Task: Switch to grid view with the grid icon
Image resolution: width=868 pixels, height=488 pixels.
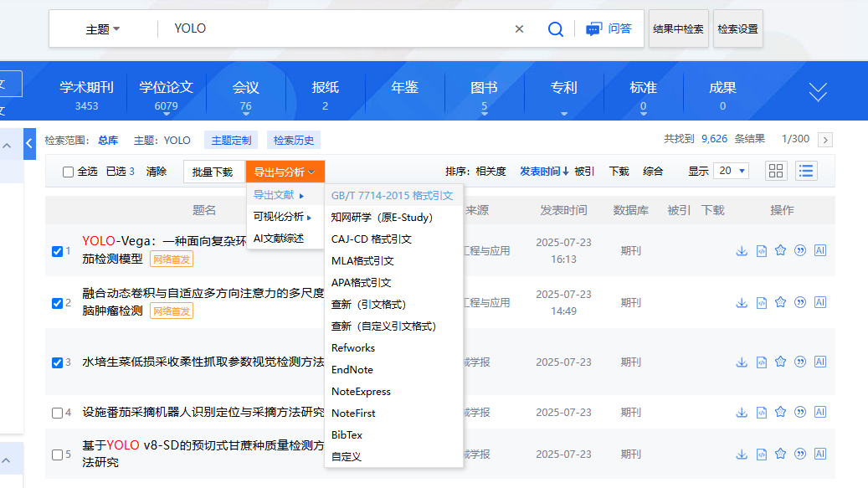Action: point(776,170)
